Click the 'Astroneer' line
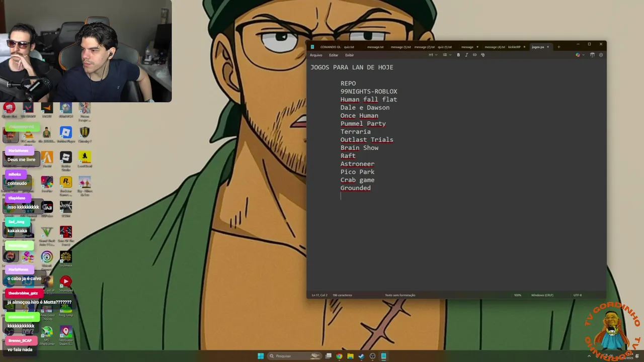This screenshot has height=362, width=644. coord(357,164)
